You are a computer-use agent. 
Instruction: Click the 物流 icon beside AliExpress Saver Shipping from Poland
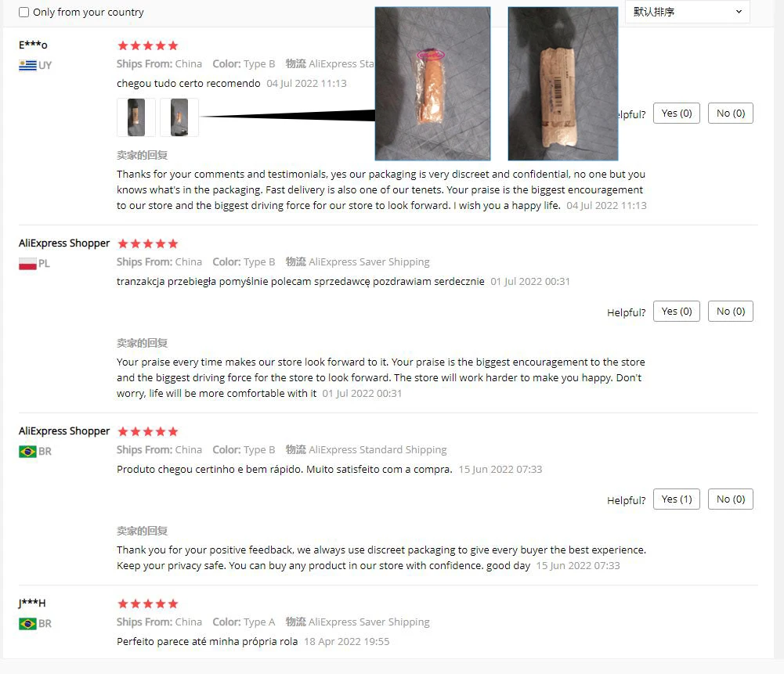click(295, 261)
